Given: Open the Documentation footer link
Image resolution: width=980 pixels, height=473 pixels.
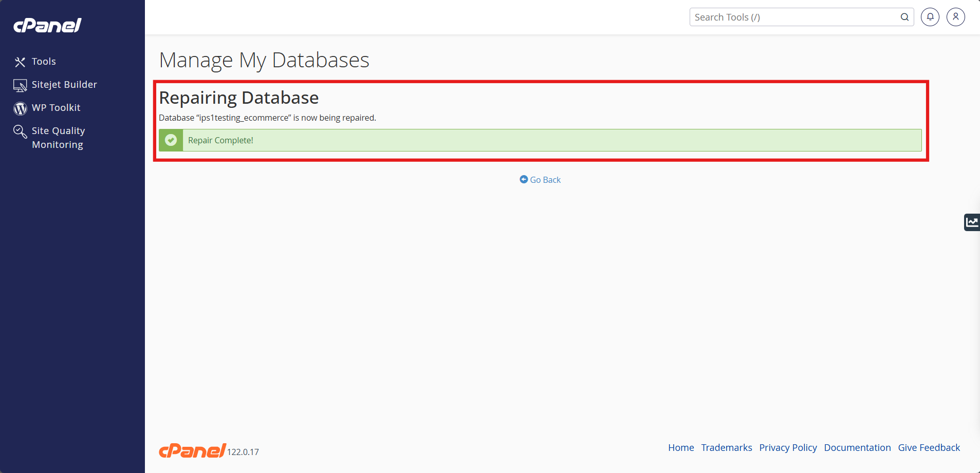Looking at the screenshot, I should tap(857, 447).
